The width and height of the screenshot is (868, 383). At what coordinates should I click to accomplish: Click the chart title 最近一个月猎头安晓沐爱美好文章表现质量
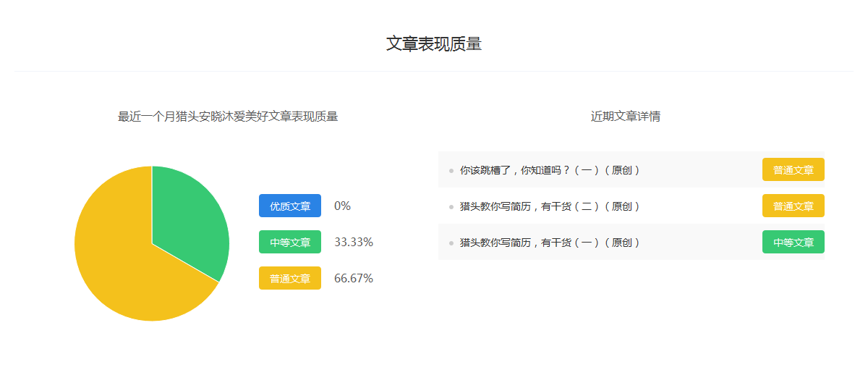[x=228, y=117]
